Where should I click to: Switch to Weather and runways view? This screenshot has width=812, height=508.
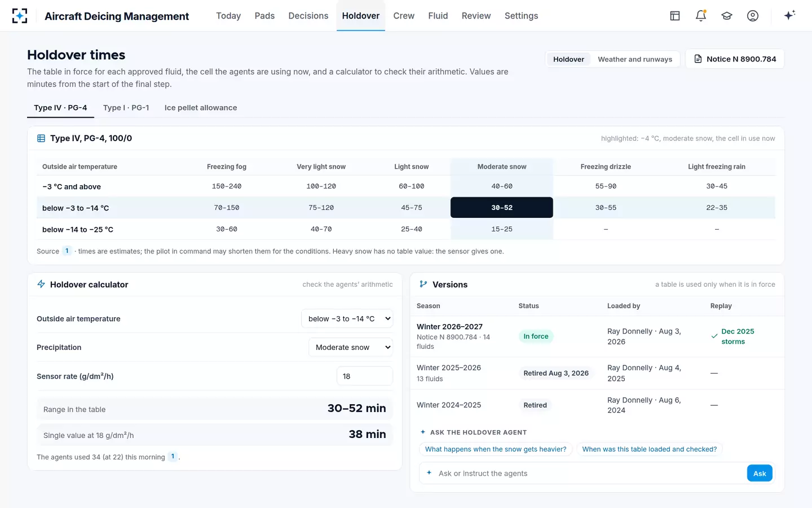pos(635,59)
